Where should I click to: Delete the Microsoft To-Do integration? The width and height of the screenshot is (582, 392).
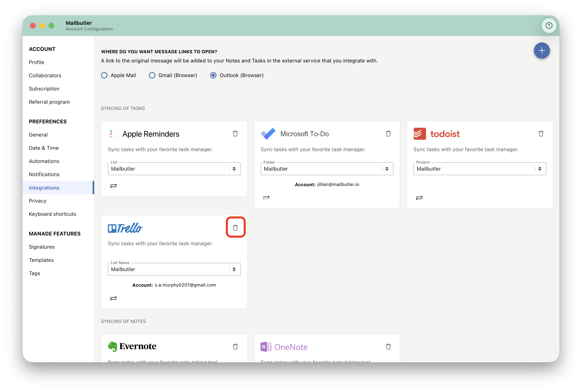tap(388, 134)
